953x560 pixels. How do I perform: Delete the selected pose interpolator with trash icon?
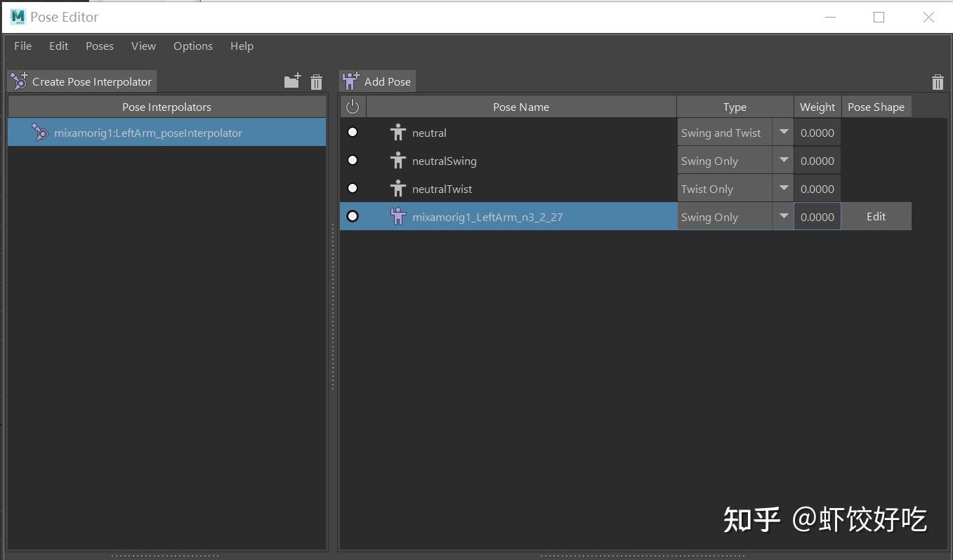click(x=317, y=82)
